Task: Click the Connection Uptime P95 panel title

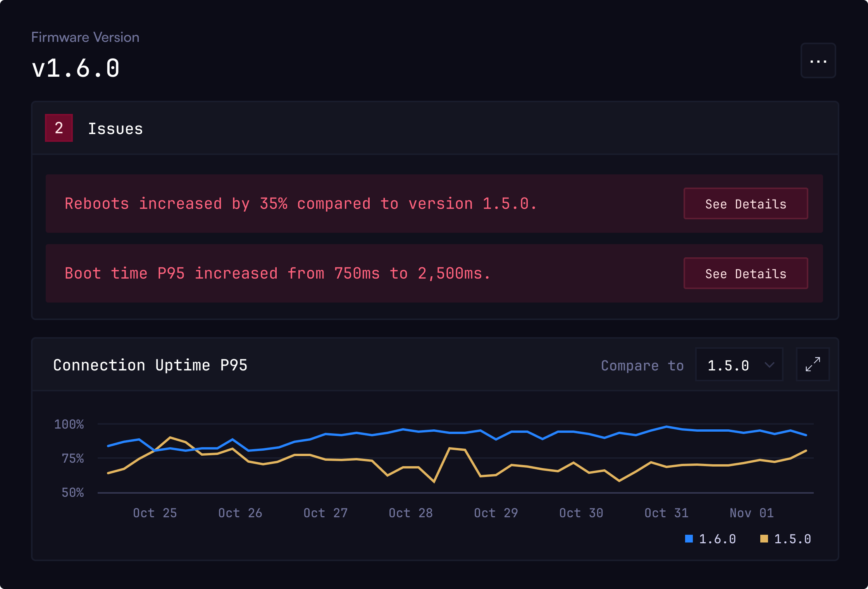Action: tap(150, 364)
